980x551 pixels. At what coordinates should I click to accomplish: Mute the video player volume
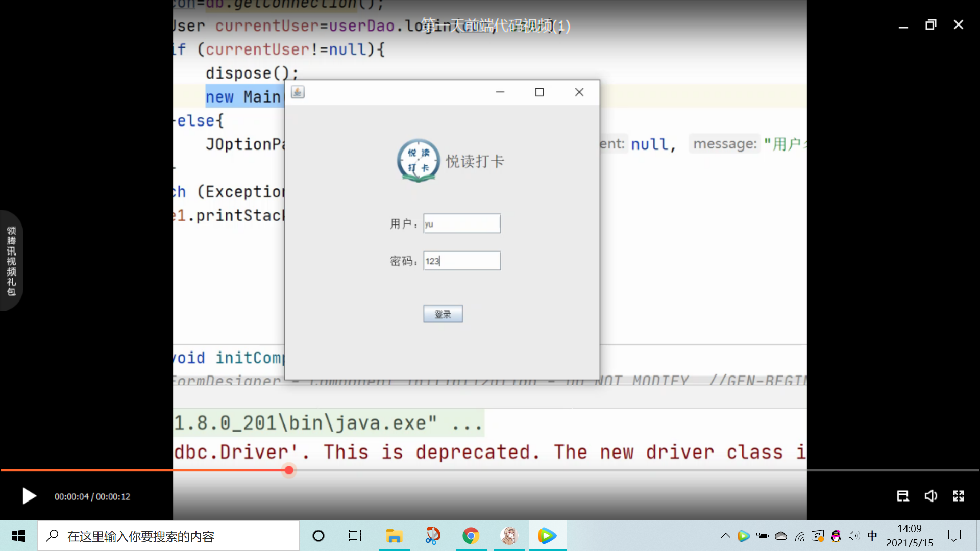tap(930, 496)
